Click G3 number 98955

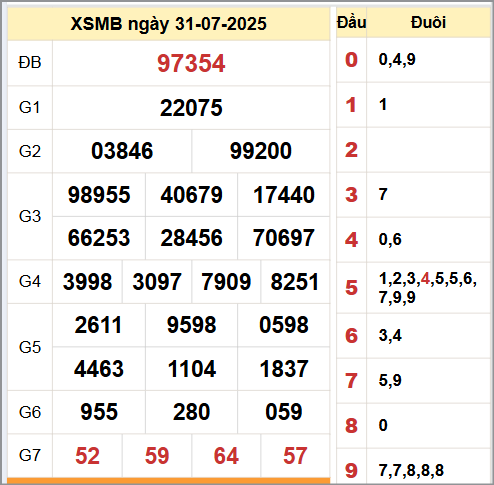[99, 195]
